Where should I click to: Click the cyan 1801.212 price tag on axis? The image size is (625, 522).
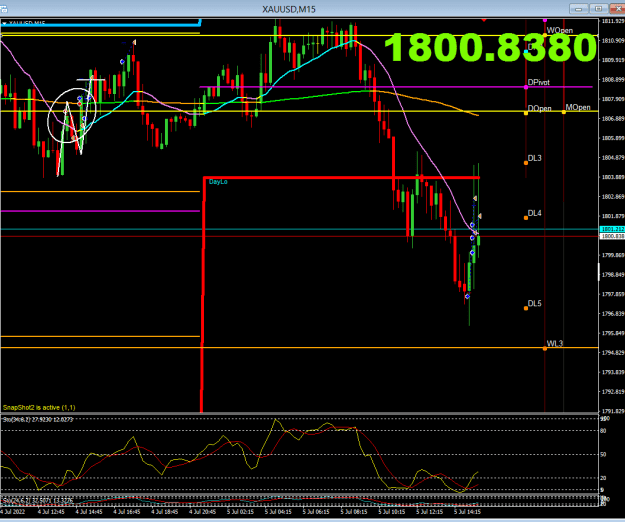pyautogui.click(x=612, y=229)
